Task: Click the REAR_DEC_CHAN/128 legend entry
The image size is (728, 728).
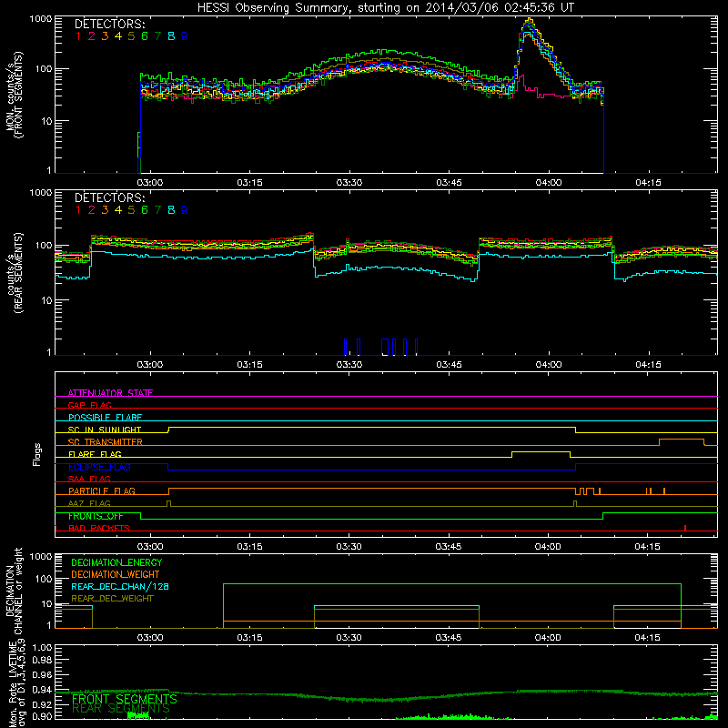Action: pyautogui.click(x=120, y=586)
